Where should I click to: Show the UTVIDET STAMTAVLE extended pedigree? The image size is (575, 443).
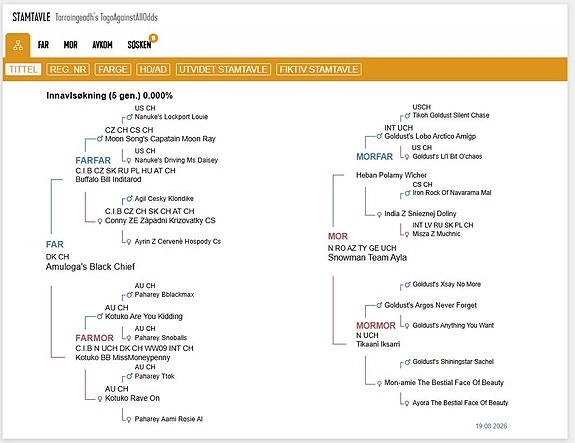pyautogui.click(x=223, y=69)
